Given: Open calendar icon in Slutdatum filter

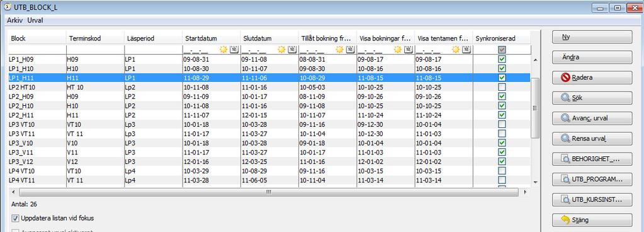Looking at the screenshot, I should pyautogui.click(x=292, y=50).
